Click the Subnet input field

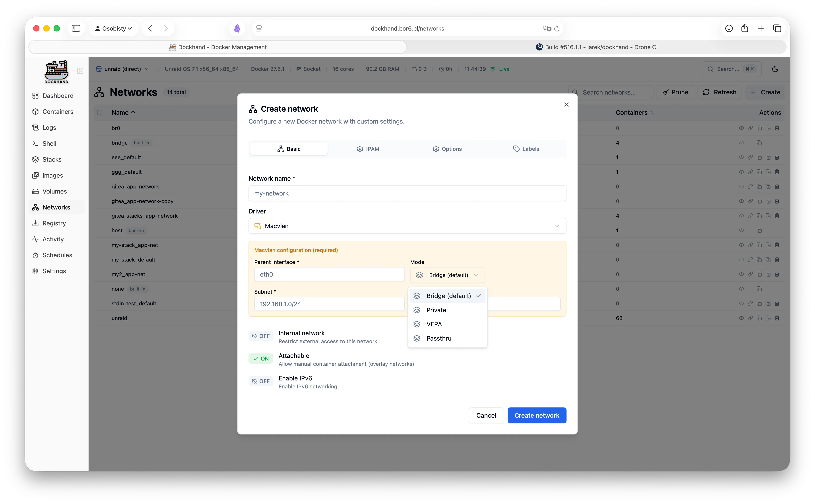329,304
